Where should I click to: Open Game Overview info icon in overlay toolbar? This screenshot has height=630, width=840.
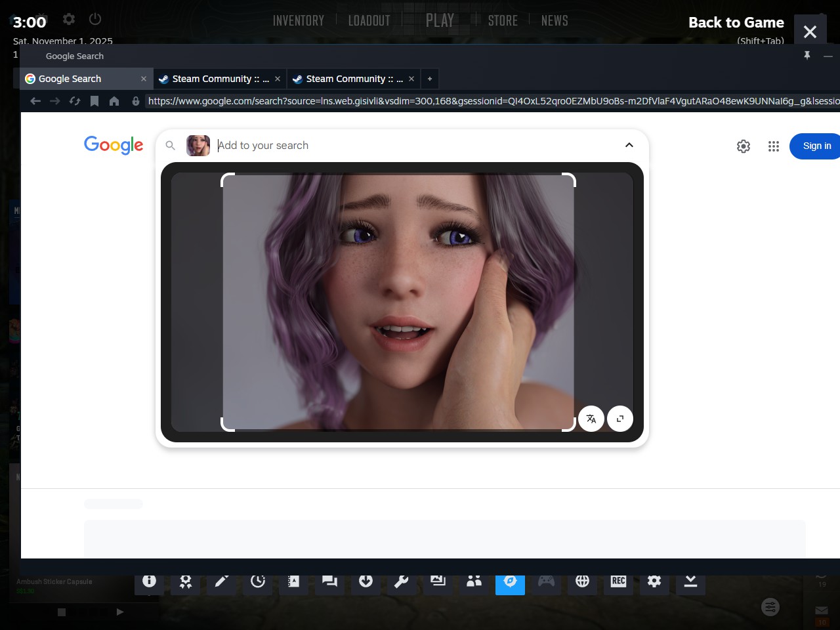click(x=149, y=581)
